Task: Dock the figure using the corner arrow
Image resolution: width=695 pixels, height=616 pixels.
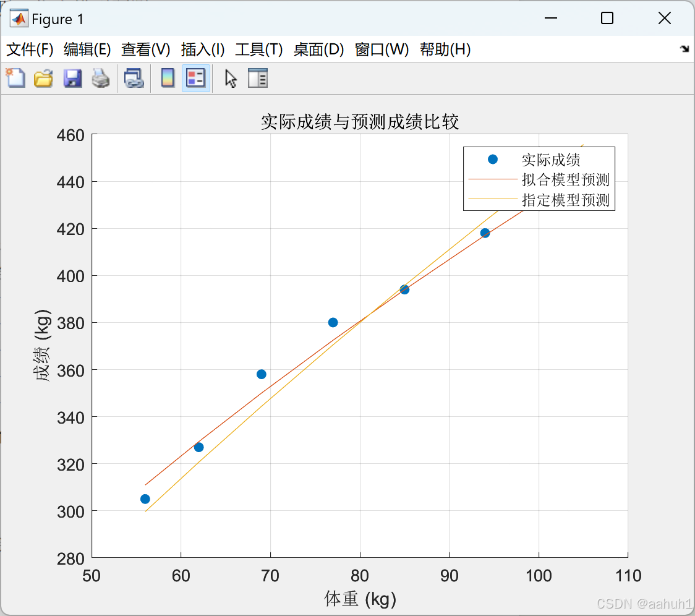Action: pos(684,49)
